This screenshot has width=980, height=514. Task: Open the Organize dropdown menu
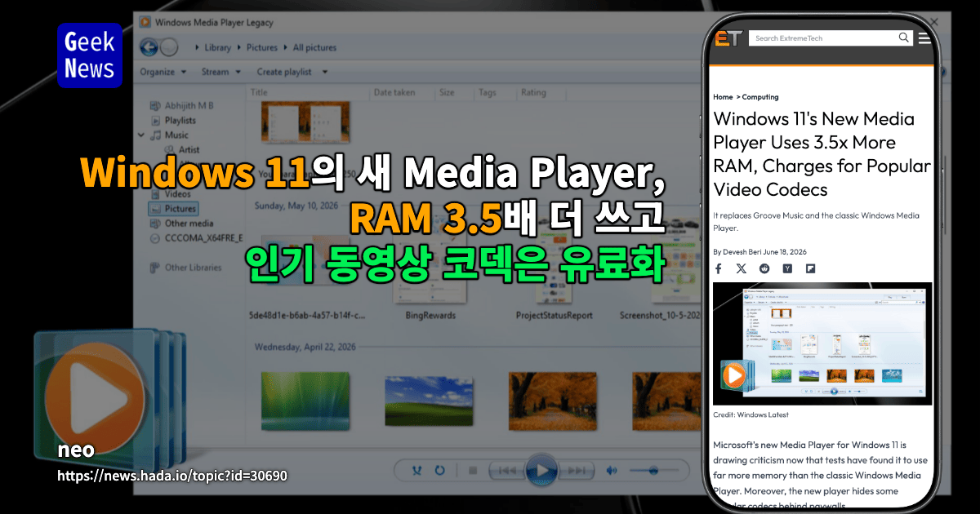coord(163,72)
